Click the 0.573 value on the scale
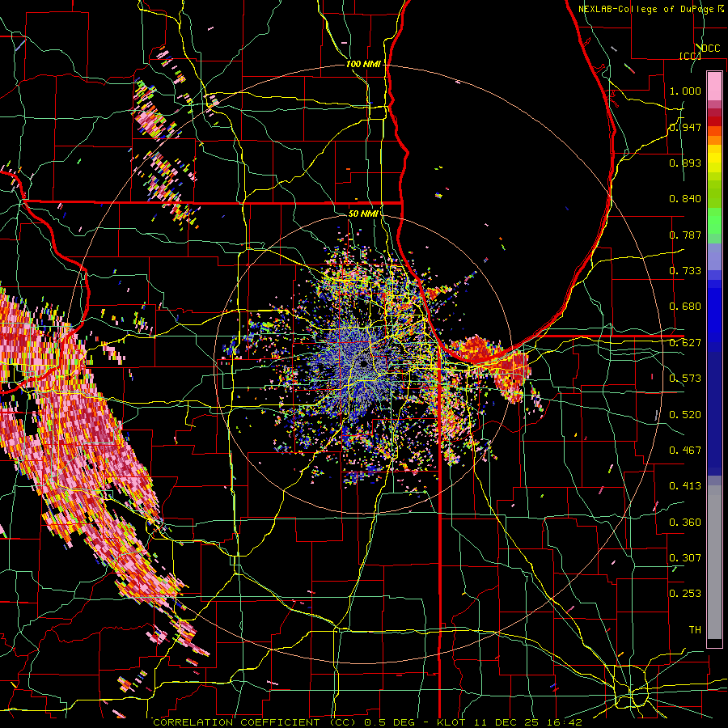 685,379
